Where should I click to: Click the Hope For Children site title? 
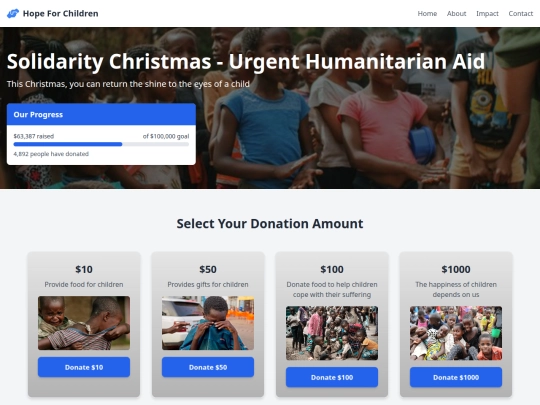pyautogui.click(x=61, y=13)
